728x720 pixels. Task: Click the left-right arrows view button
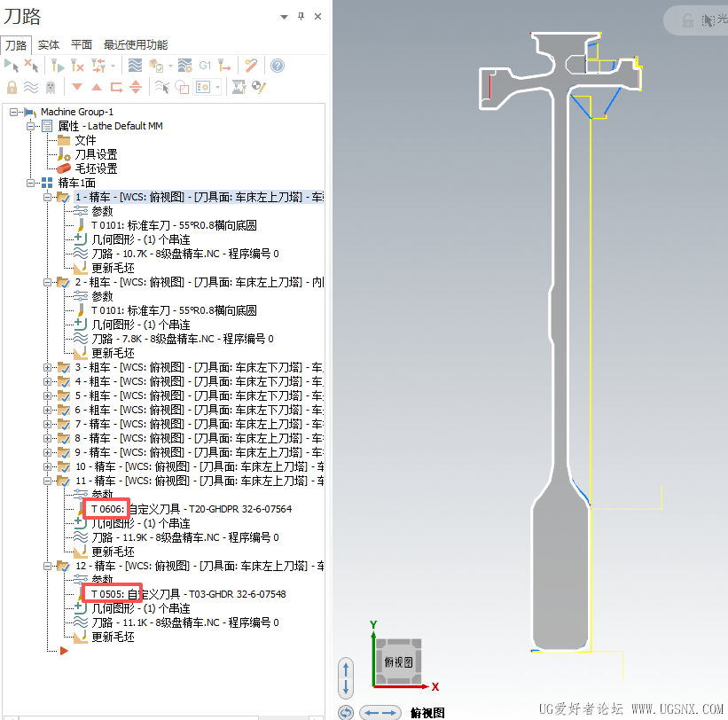[x=380, y=713]
